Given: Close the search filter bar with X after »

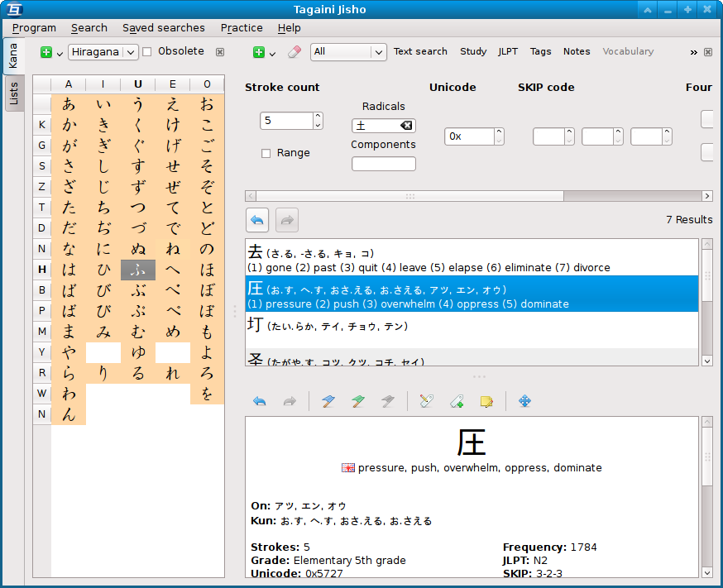Looking at the screenshot, I should click(708, 52).
